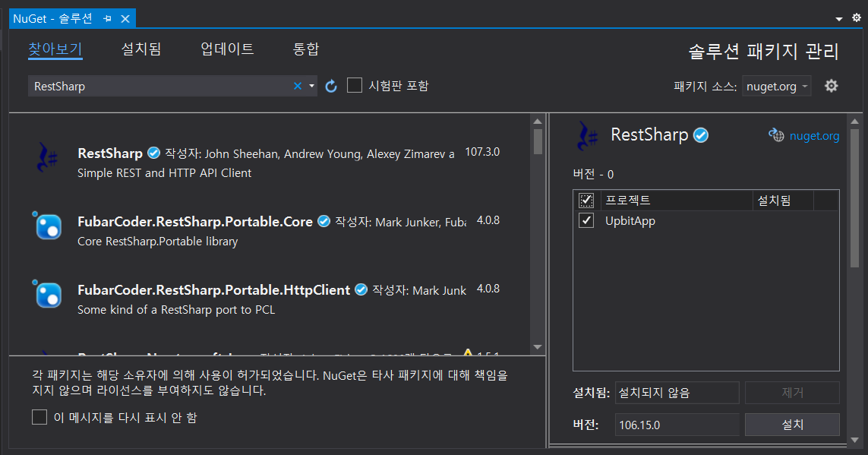The width and height of the screenshot is (868, 455).
Task: Select RestSharp 107.3.0 package entry
Action: tap(269, 163)
